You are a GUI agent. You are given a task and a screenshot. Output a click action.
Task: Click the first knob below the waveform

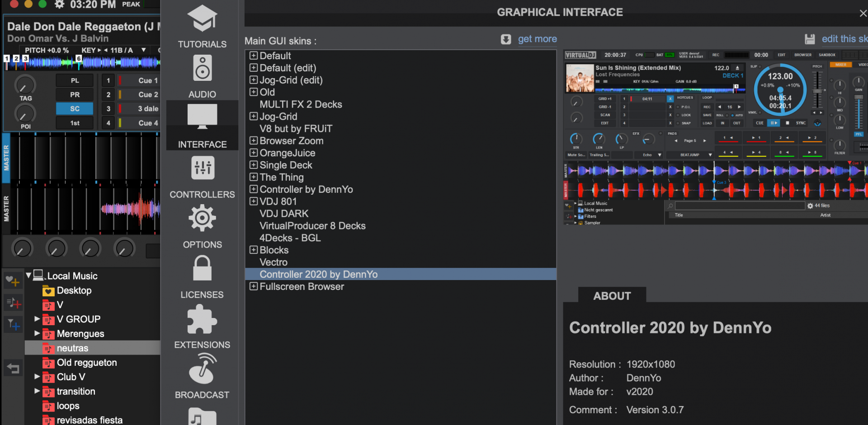pyautogui.click(x=22, y=248)
